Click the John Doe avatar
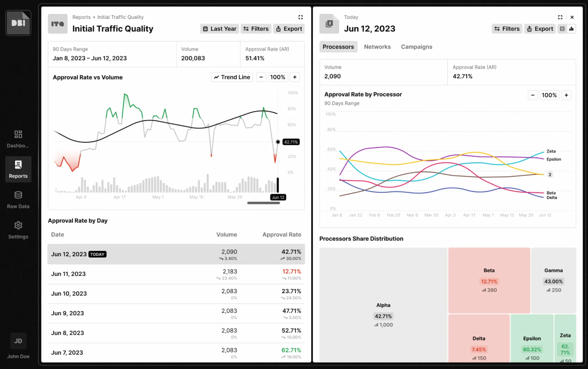The height and width of the screenshot is (369, 588). point(18,341)
